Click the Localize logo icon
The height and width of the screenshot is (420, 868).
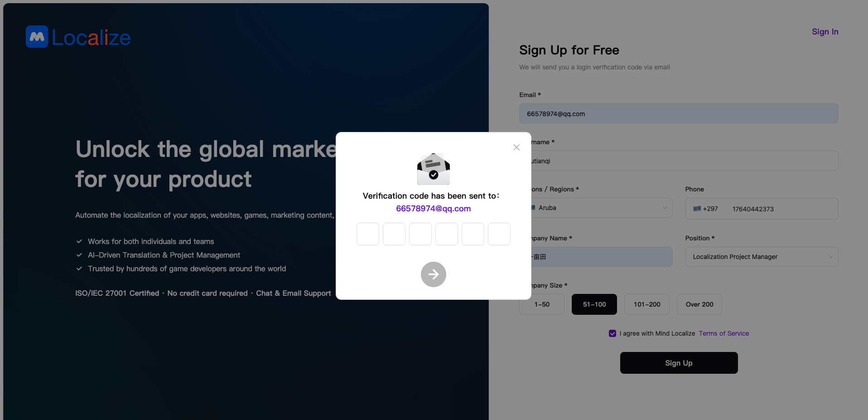(x=37, y=37)
